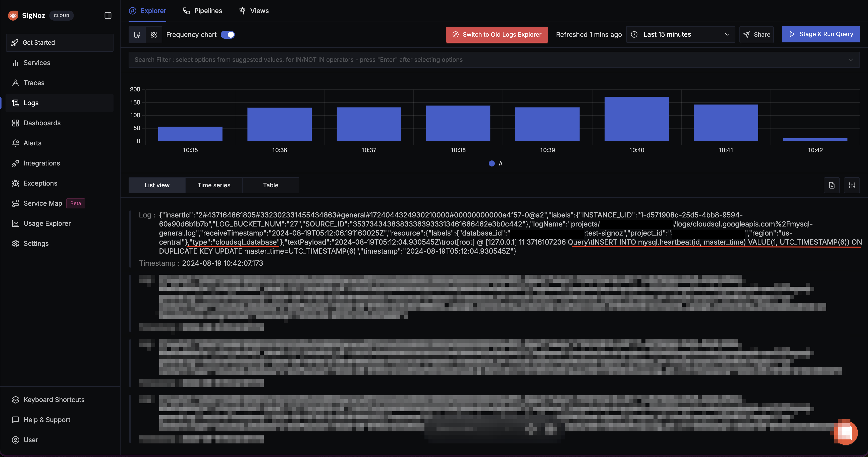Click the 10:40 bar in frequency chart
This screenshot has width=868, height=457.
point(636,119)
